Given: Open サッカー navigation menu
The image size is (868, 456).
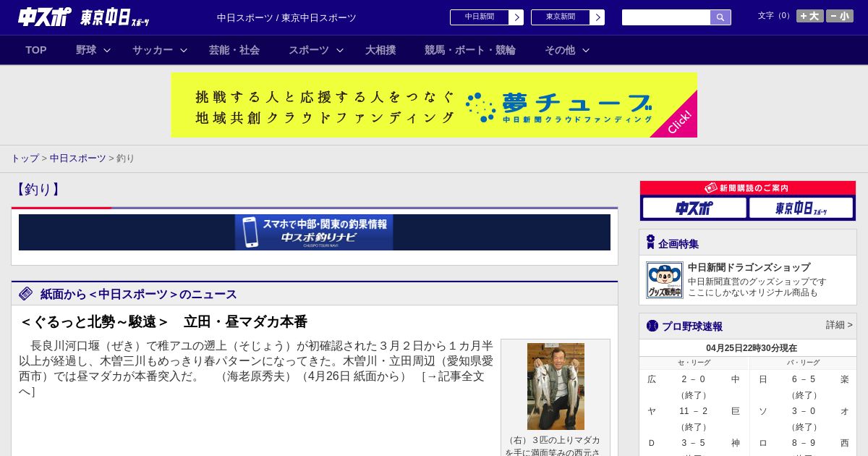Looking at the screenshot, I should (153, 50).
